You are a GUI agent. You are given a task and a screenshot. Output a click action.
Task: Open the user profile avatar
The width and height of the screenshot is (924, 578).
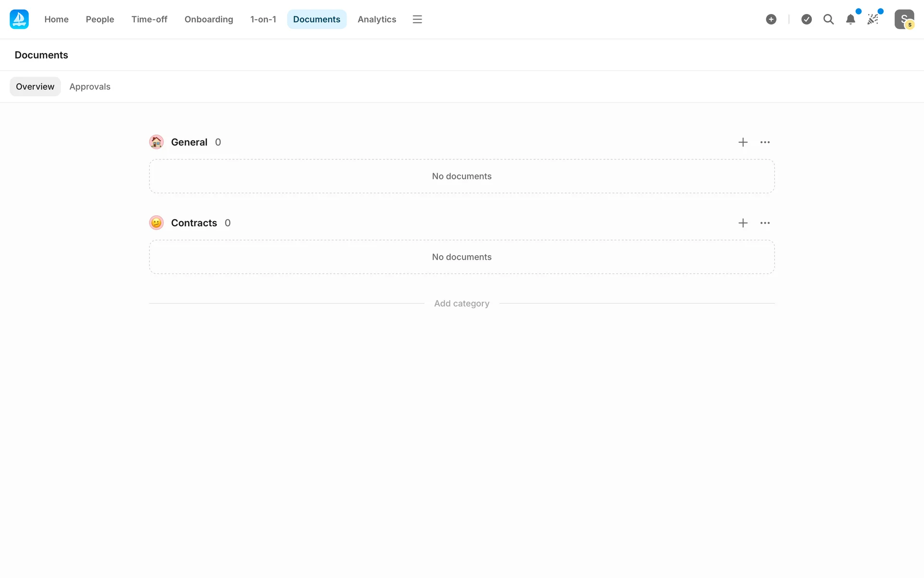tap(904, 19)
